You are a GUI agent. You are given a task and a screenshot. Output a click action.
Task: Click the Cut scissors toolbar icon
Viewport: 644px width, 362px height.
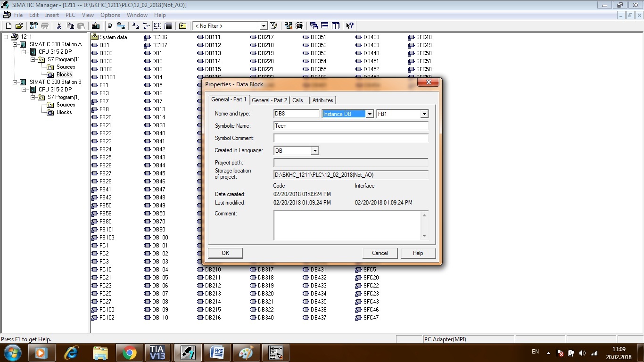[59, 26]
